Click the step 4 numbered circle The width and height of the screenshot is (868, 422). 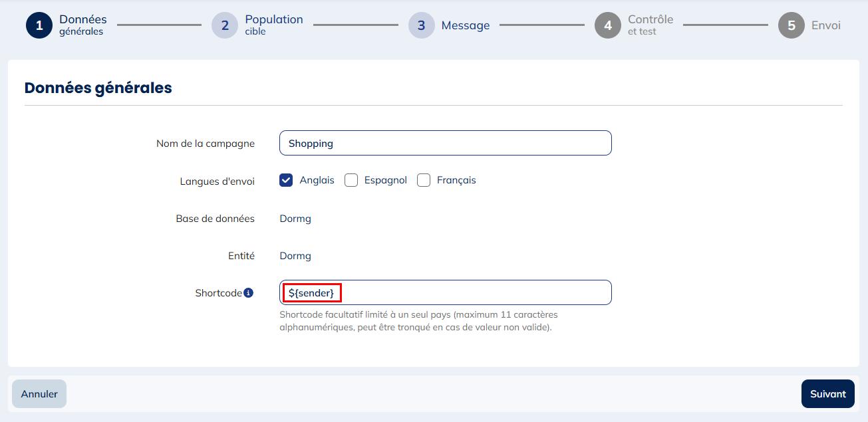click(608, 25)
